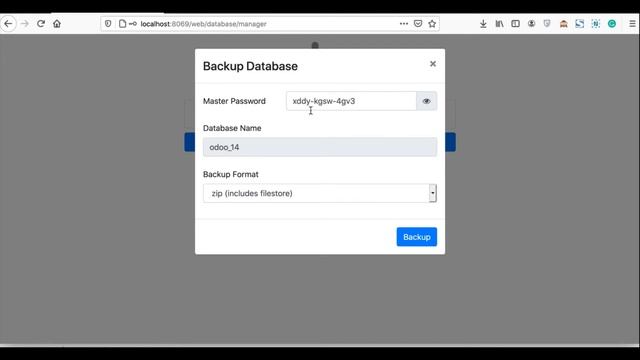
Task: Open the downloads arrow icon
Action: point(483,24)
